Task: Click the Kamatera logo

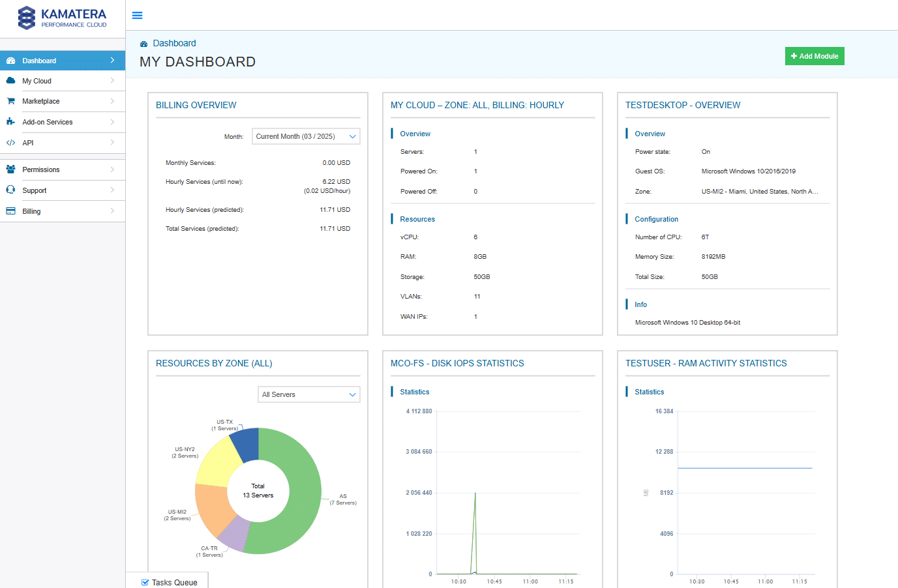Action: click(62, 18)
